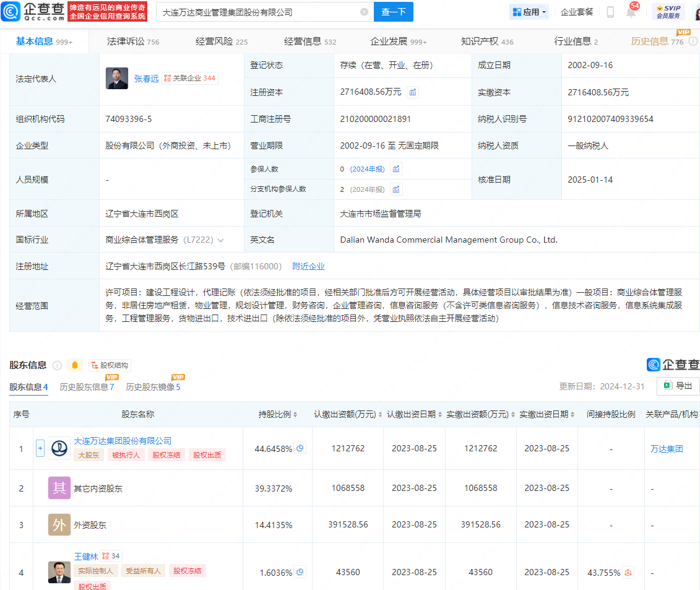The height and width of the screenshot is (590, 700).
Task: Click 股权冻结 tag under 王健林
Action: 187,571
